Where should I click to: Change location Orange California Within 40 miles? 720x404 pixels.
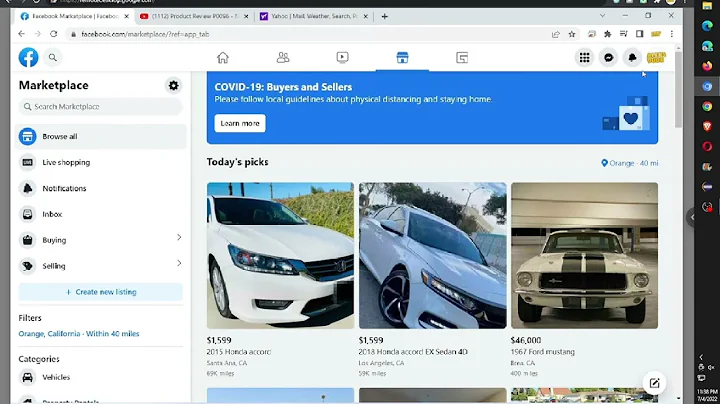pos(79,334)
